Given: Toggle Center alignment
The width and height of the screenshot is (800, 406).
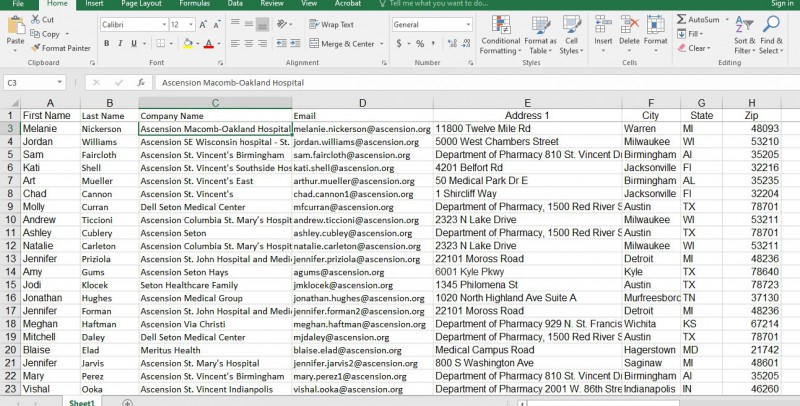Looking at the screenshot, I should point(248,44).
